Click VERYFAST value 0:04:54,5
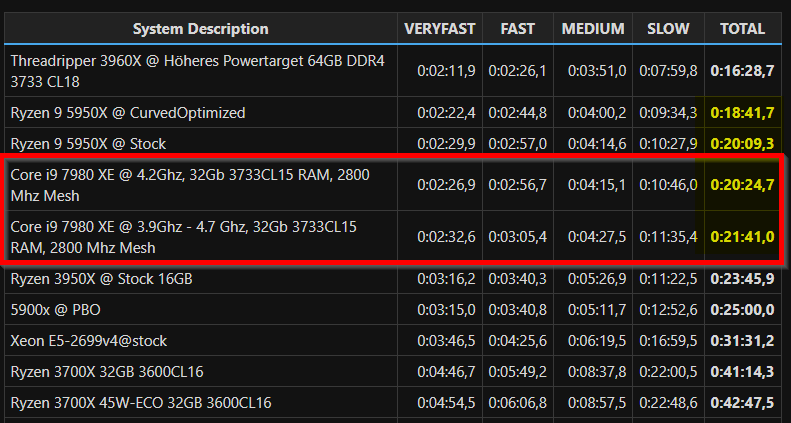The image size is (791, 423). click(446, 403)
